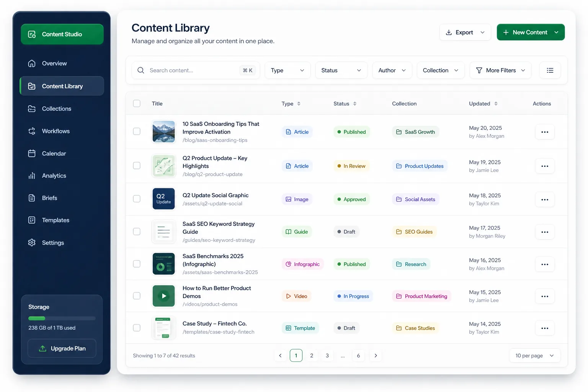The height and width of the screenshot is (392, 588).
Task: Open the Analytics page
Action: (62, 176)
